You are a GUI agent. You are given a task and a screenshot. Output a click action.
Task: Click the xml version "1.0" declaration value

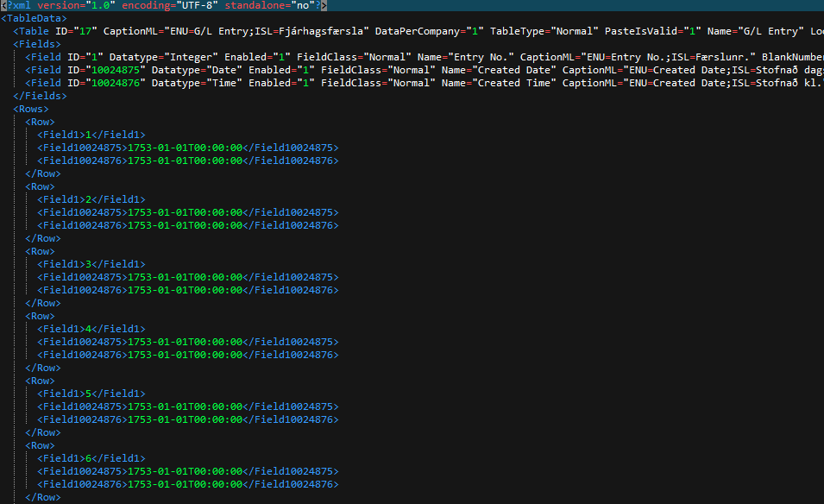pos(101,5)
